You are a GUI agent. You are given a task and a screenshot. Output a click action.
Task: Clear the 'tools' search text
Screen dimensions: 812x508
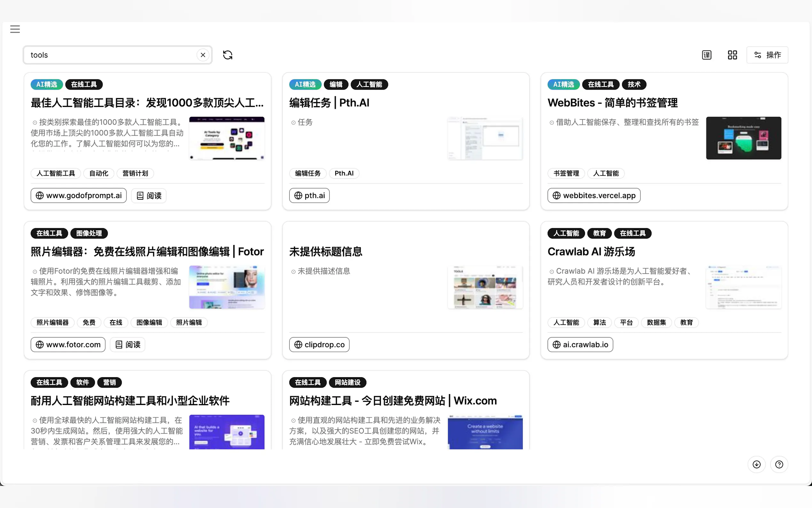[x=203, y=55]
